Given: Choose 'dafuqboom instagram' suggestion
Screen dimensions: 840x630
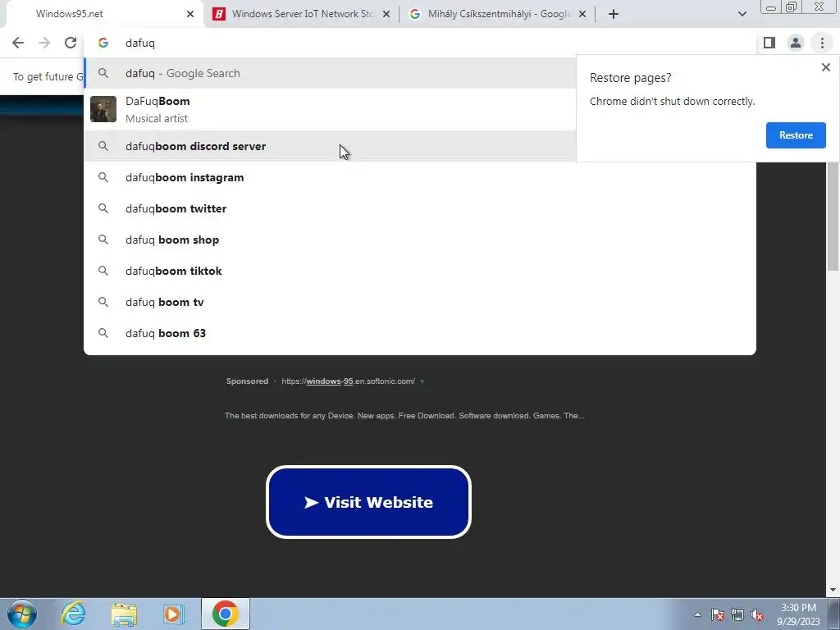Looking at the screenshot, I should (x=420, y=177).
